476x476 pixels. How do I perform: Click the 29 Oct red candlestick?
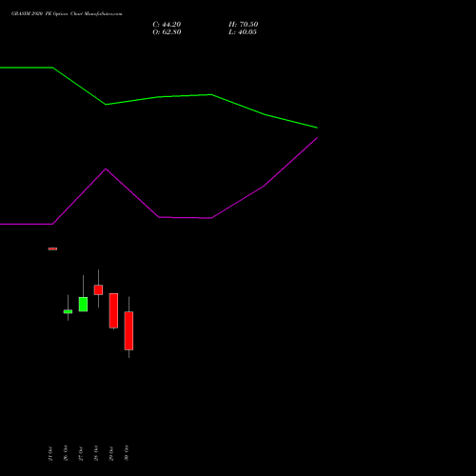(113, 310)
